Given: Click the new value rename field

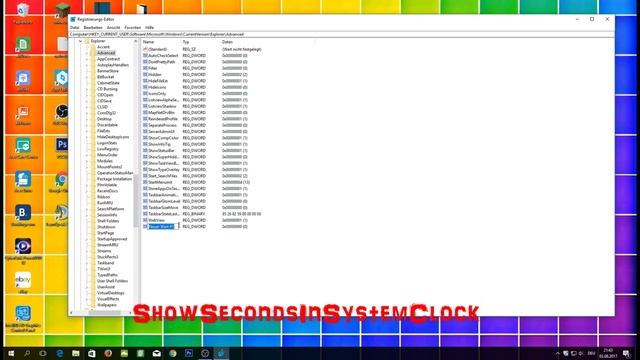Looking at the screenshot, I should point(163,227).
